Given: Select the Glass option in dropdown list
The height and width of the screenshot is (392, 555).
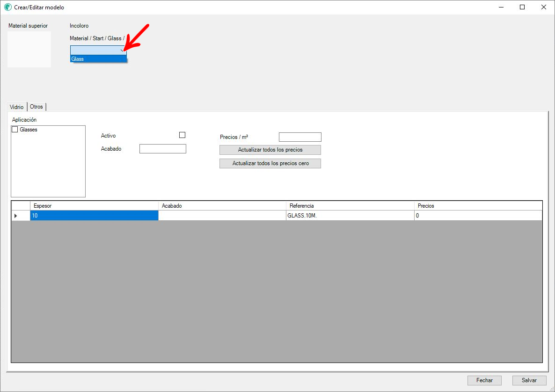Looking at the screenshot, I should (98, 59).
